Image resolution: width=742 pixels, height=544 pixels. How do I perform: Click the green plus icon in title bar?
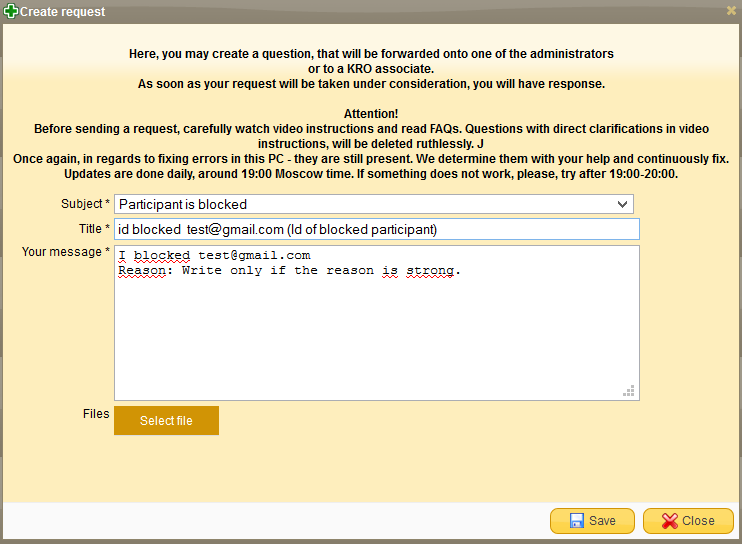pyautogui.click(x=11, y=12)
